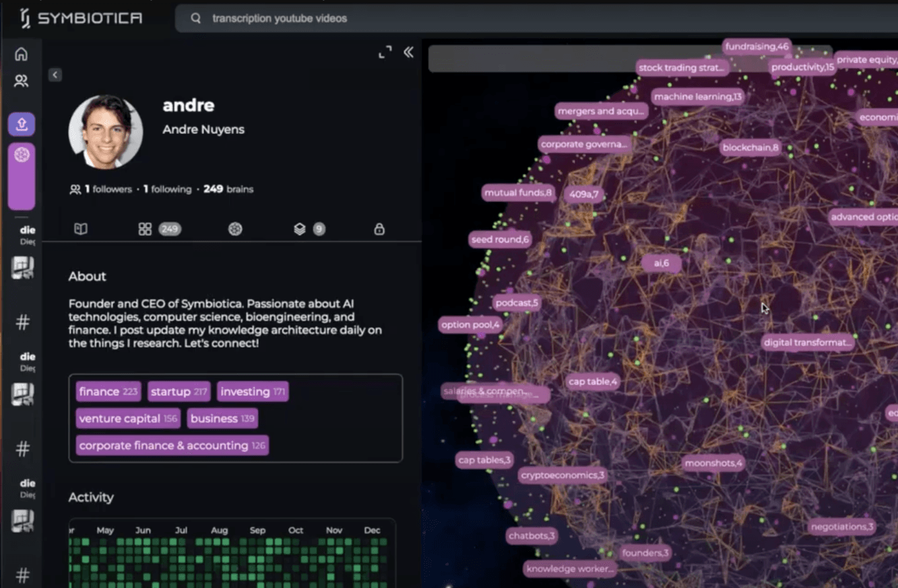Screen dimensions: 898x588
Task: Focus the search field 'transcription youtube videos'
Action: click(536, 19)
